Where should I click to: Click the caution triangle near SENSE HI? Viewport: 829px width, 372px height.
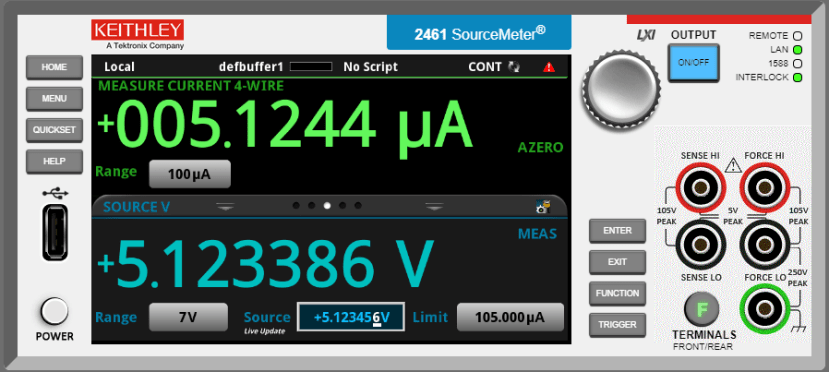click(733, 165)
